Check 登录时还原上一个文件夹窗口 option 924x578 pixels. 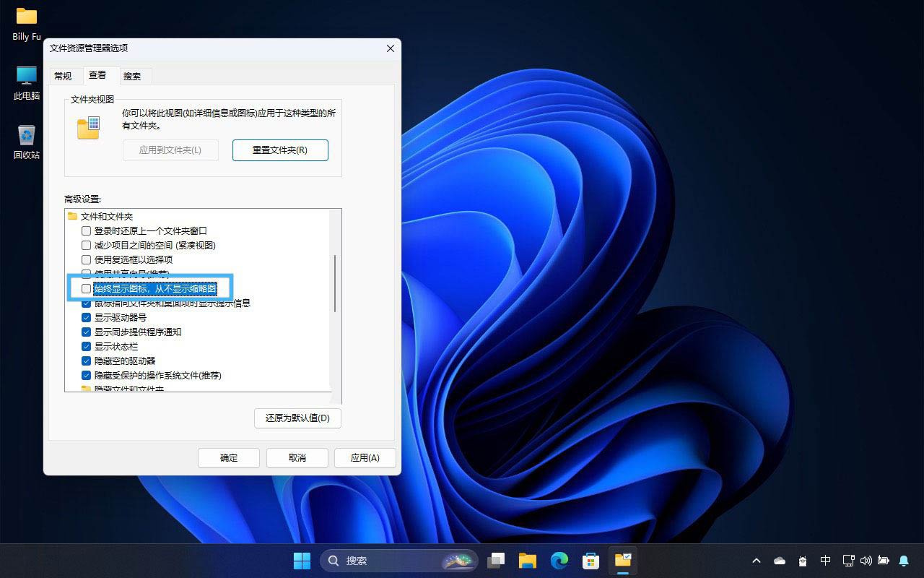point(87,231)
